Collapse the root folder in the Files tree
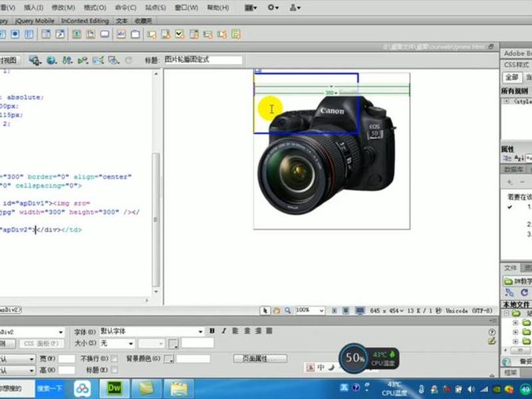The image size is (532, 399). (x=506, y=313)
